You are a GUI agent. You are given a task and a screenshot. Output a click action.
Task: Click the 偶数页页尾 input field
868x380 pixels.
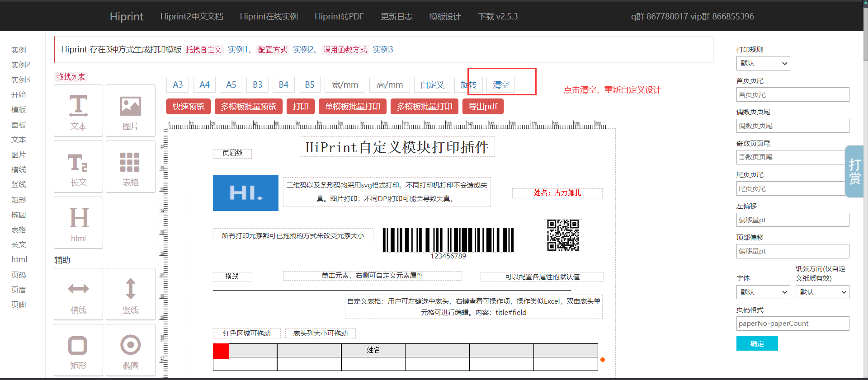(x=793, y=126)
